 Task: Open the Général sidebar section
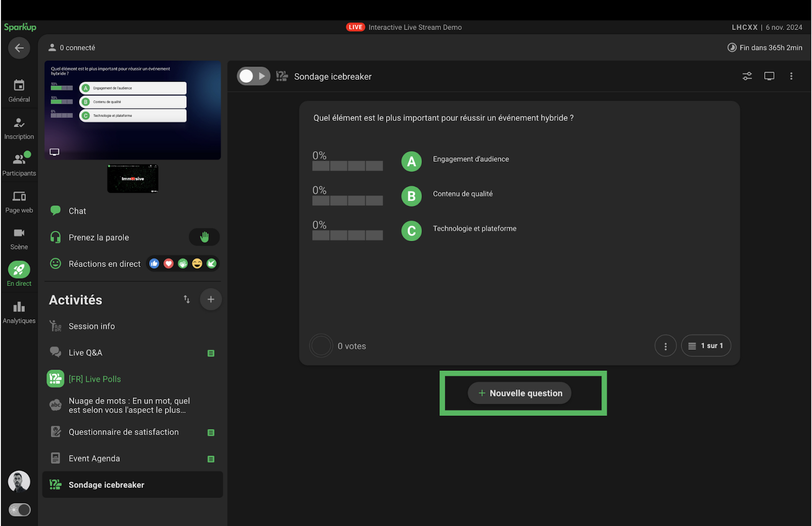pos(19,91)
